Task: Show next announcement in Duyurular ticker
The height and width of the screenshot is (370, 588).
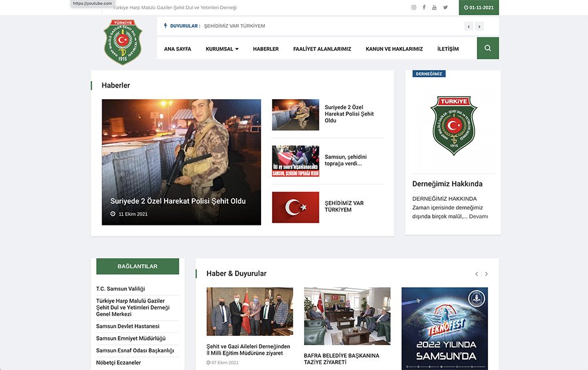Action: pyautogui.click(x=479, y=26)
